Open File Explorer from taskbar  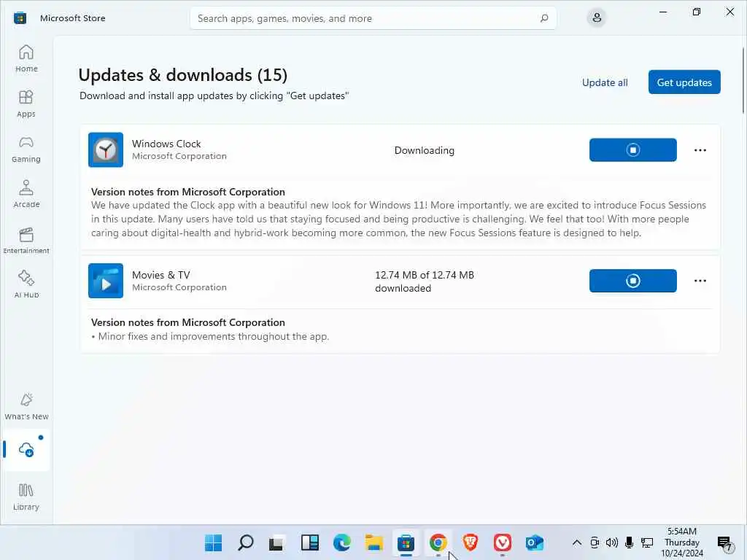click(374, 542)
